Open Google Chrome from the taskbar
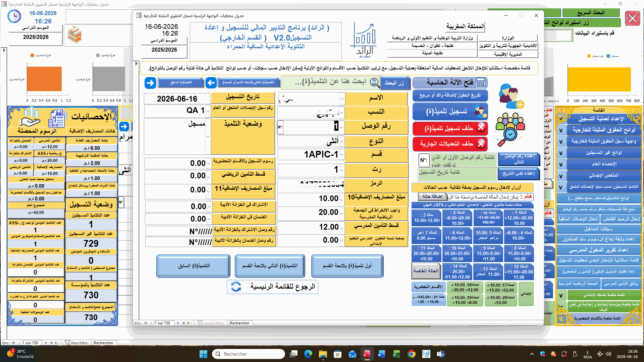644x362 pixels. pyautogui.click(x=411, y=354)
